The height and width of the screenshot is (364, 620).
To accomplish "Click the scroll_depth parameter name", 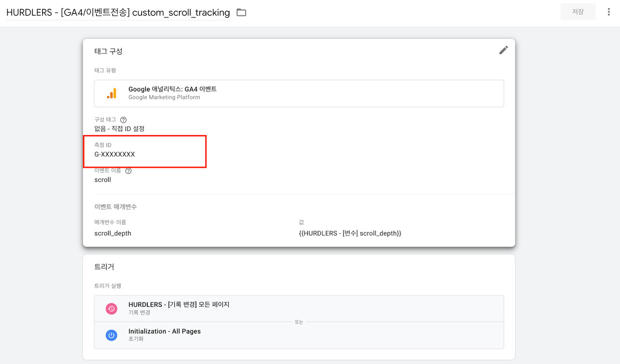I will tap(113, 233).
